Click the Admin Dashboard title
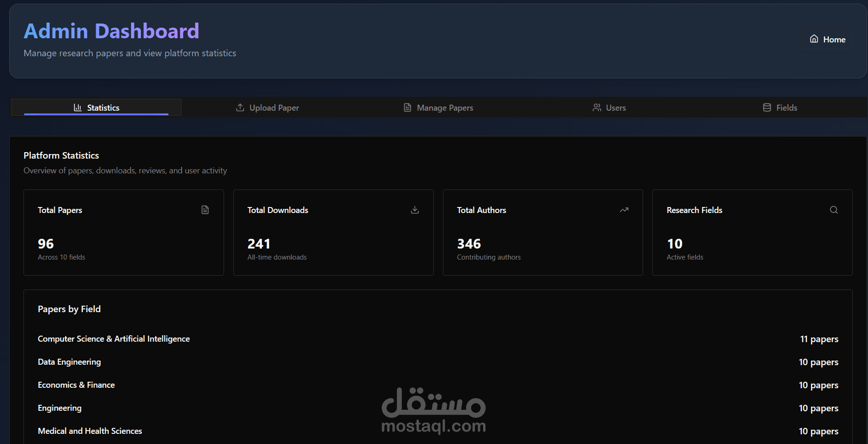Screen dimensions: 868x444 click(x=112, y=31)
